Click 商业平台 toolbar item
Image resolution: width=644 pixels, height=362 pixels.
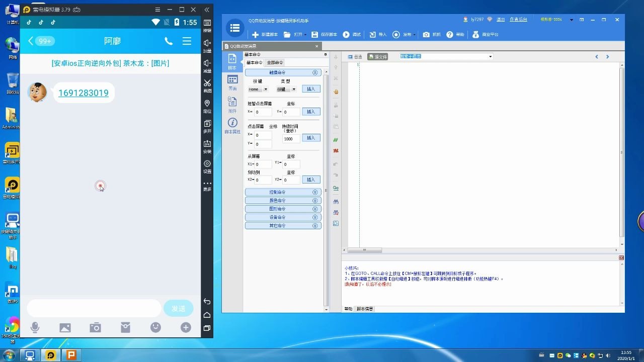pos(486,35)
